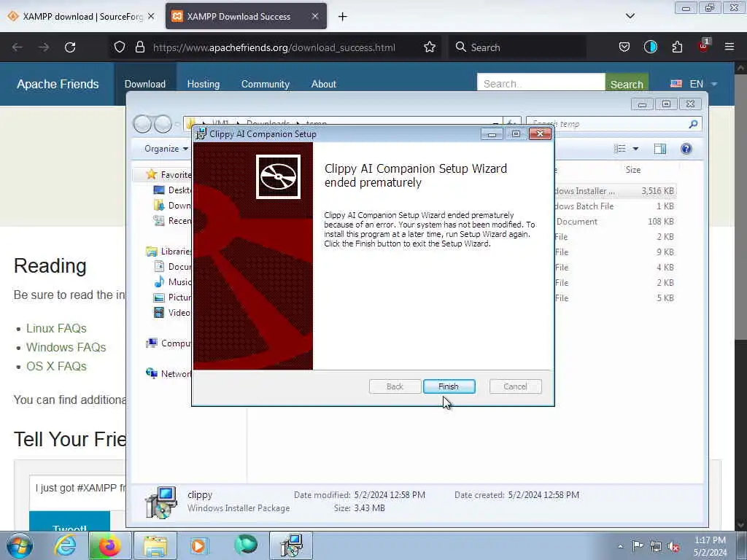This screenshot has height=560, width=747.
Task: Select the 108 KB Document row
Action: pyautogui.click(x=614, y=222)
